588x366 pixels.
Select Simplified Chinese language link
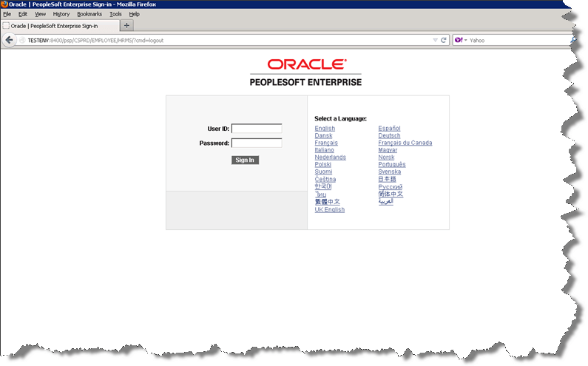pos(391,194)
